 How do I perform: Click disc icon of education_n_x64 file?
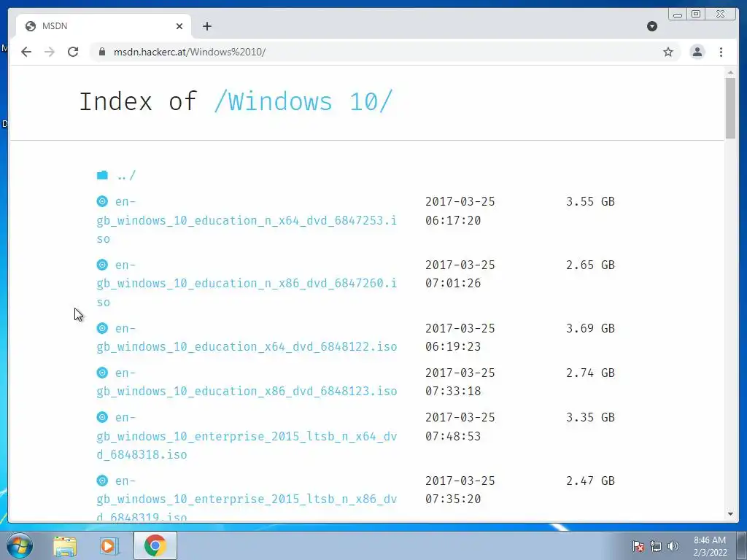point(102,201)
